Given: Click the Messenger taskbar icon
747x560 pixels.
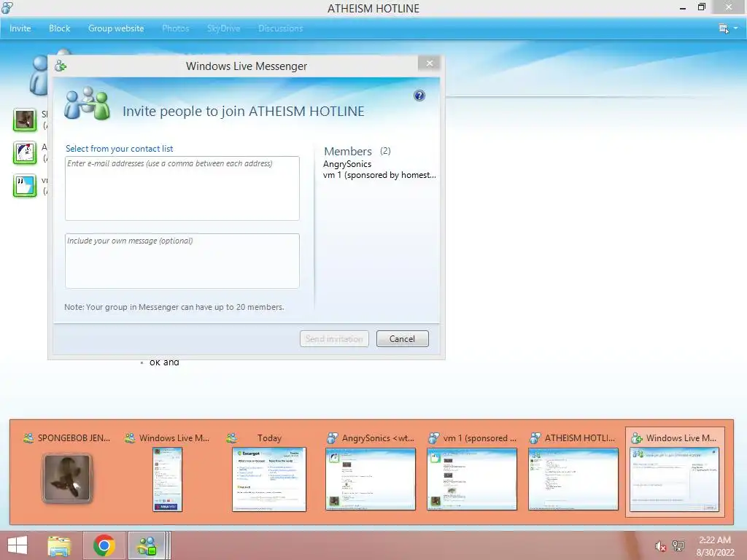Looking at the screenshot, I should point(147,545).
